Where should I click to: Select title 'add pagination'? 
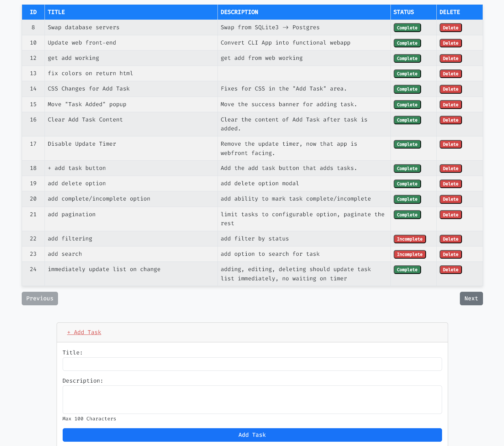72,214
